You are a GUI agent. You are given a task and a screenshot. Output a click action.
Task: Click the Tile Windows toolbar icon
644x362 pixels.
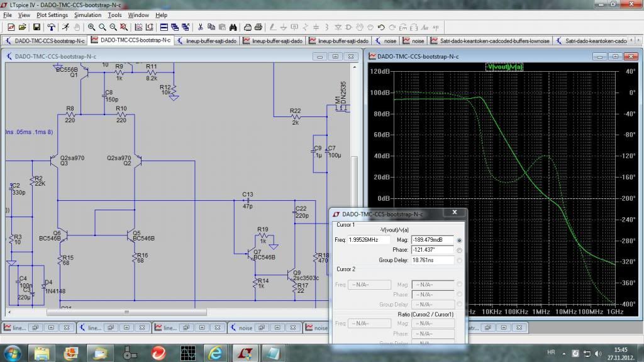[164, 27]
